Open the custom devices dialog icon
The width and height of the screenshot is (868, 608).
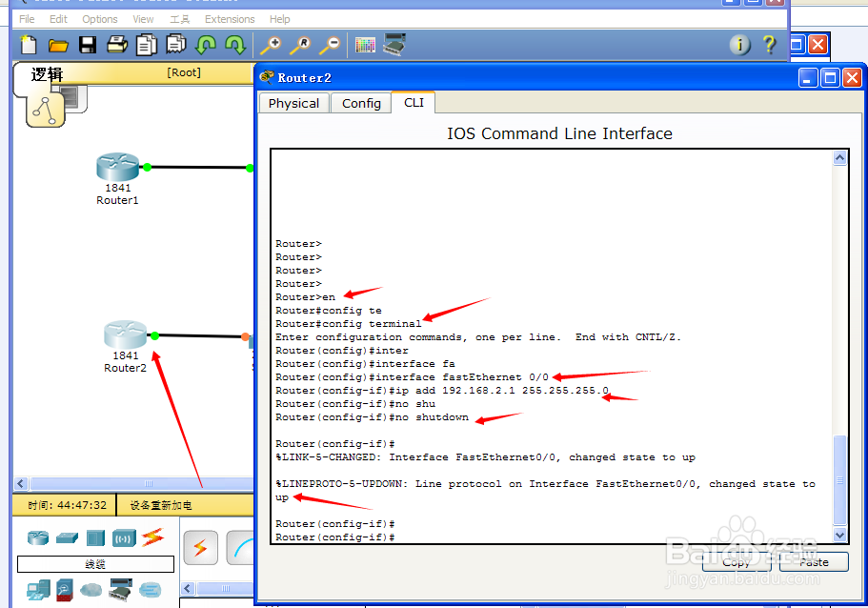click(x=394, y=44)
